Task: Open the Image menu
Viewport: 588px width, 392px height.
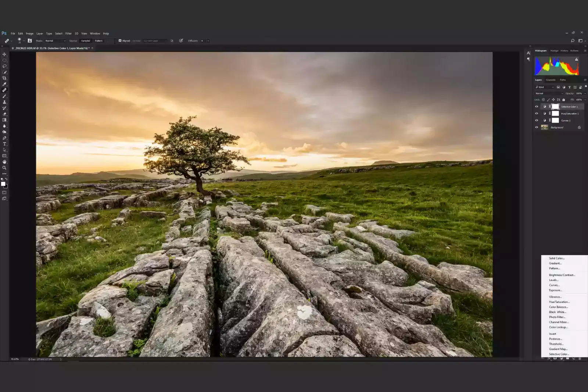Action: pyautogui.click(x=29, y=33)
